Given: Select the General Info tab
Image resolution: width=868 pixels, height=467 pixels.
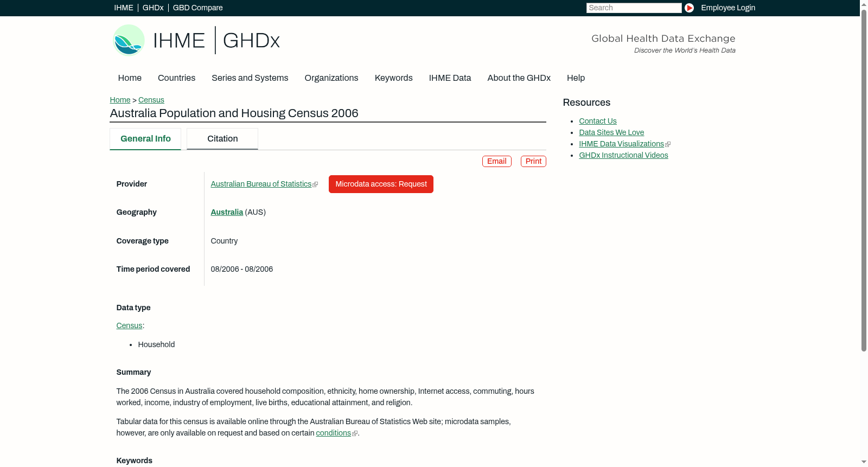Looking at the screenshot, I should point(145,139).
